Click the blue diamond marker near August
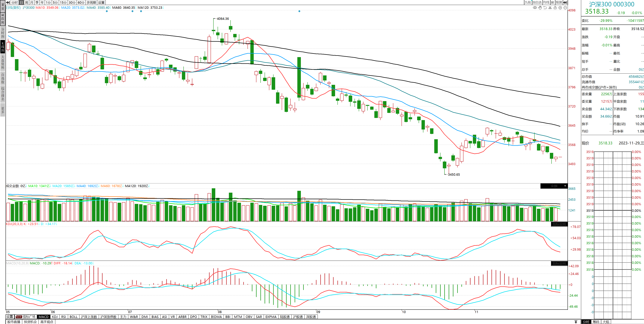Viewport: 644px width, 324px height. click(x=299, y=11)
